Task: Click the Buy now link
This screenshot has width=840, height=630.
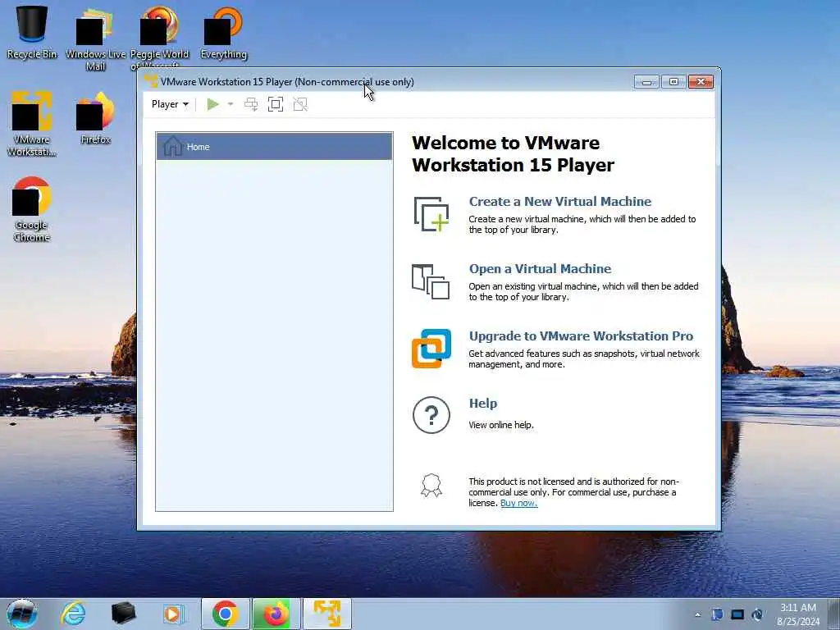Action: 518,503
